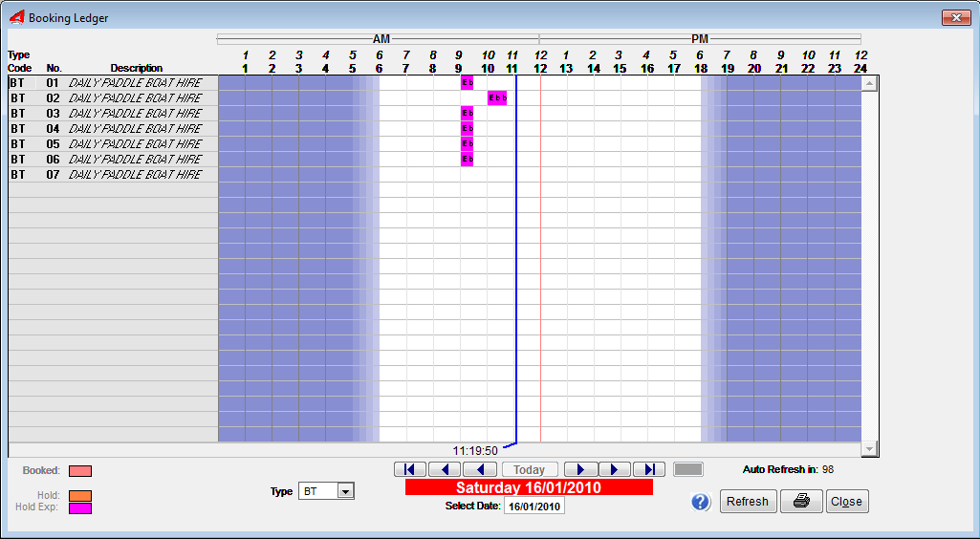The image size is (980, 539).
Task: Click the Hold Exp magenta legend swatch
Action: (x=80, y=508)
